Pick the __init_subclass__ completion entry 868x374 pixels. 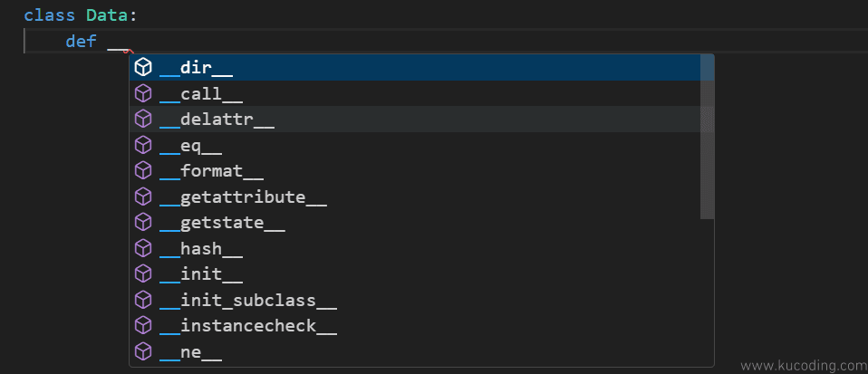[x=421, y=300]
